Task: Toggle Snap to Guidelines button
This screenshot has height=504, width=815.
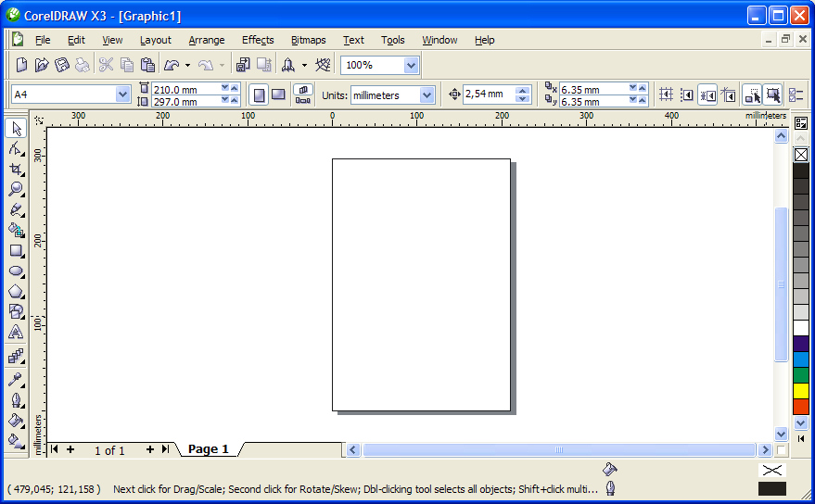Action: (686, 94)
